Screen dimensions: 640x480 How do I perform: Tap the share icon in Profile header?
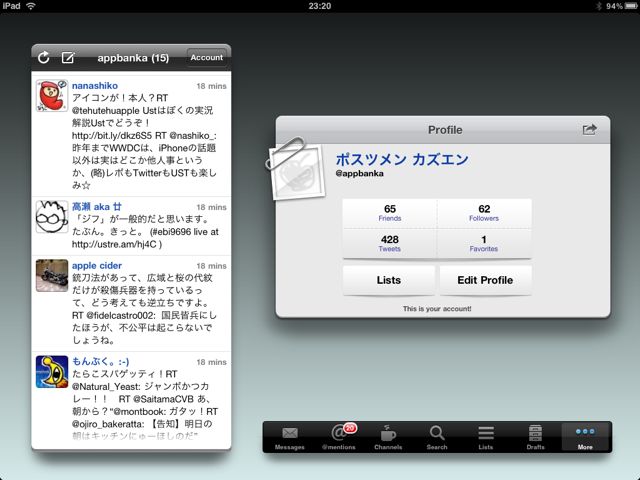pyautogui.click(x=589, y=129)
